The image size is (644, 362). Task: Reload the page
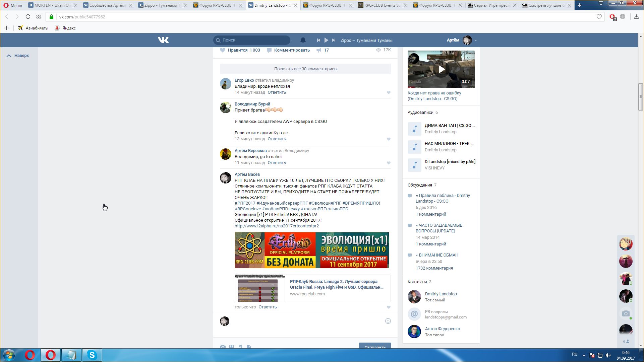(28, 17)
